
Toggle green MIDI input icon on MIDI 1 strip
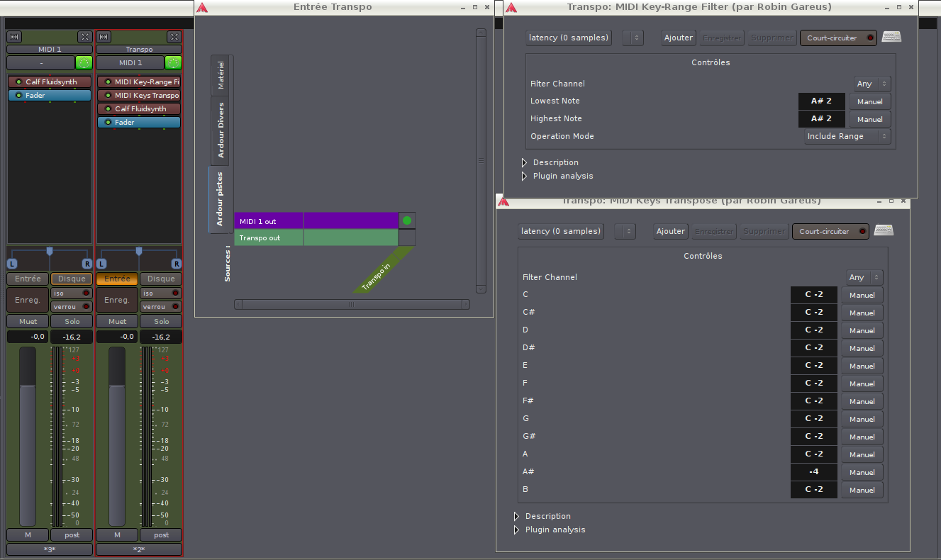[84, 62]
